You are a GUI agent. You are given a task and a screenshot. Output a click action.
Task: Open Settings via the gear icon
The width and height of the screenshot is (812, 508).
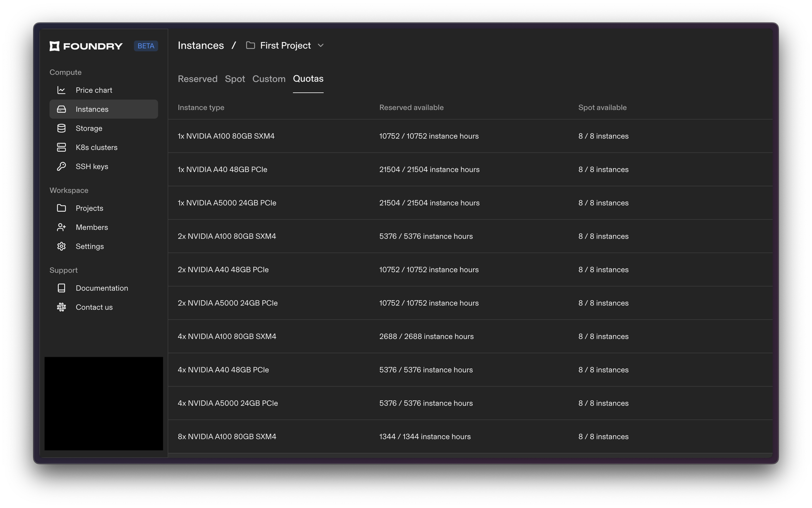[61, 246]
